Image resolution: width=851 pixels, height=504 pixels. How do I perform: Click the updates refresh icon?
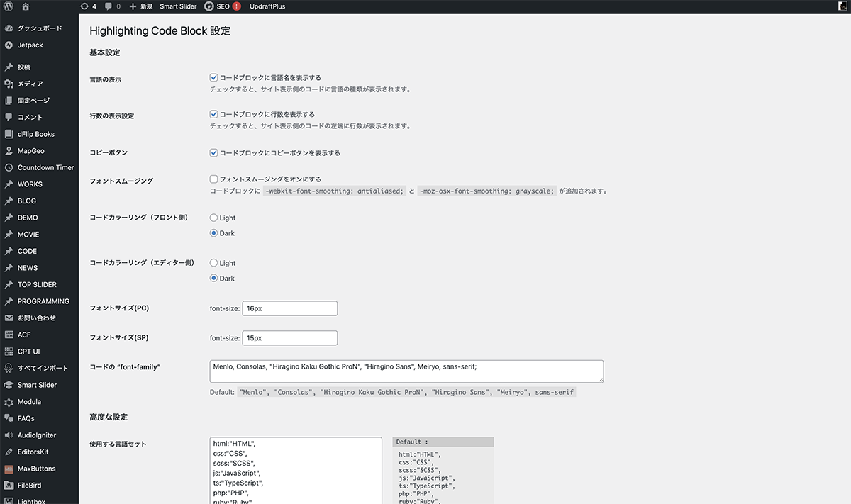coord(84,6)
